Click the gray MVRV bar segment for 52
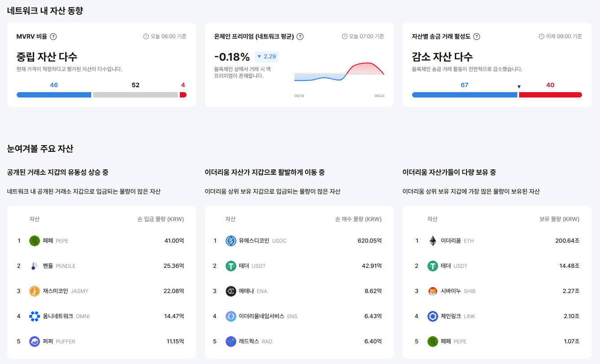This screenshot has width=600, height=364. tap(135, 95)
